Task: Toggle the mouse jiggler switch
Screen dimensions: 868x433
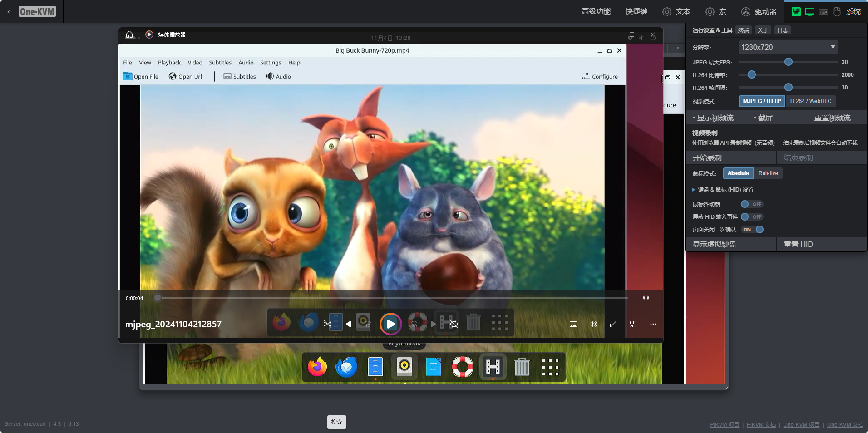Action: tap(751, 204)
